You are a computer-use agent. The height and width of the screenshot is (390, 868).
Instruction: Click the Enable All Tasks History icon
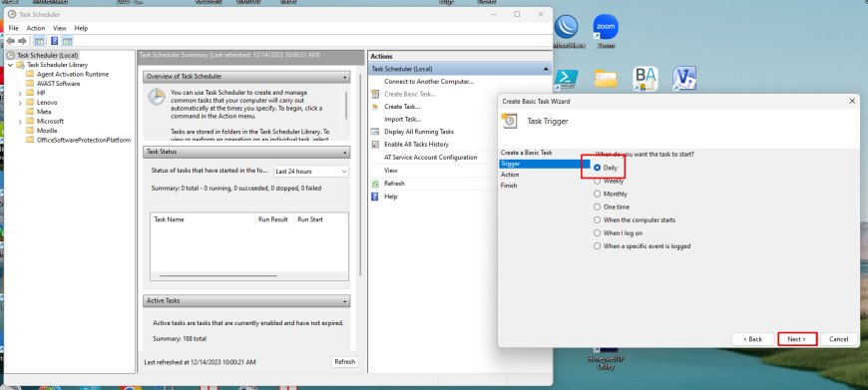375,145
